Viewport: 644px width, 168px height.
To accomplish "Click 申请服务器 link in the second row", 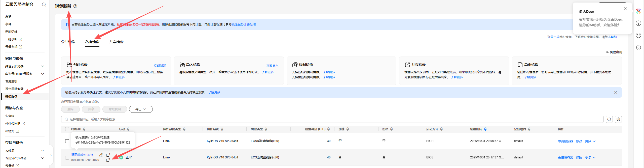I will tap(565, 158).
